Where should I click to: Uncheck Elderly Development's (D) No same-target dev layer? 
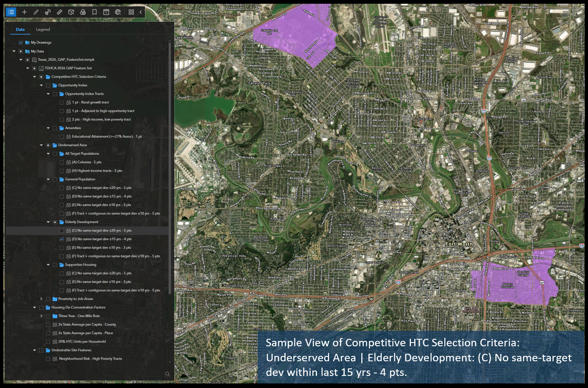(x=61, y=239)
